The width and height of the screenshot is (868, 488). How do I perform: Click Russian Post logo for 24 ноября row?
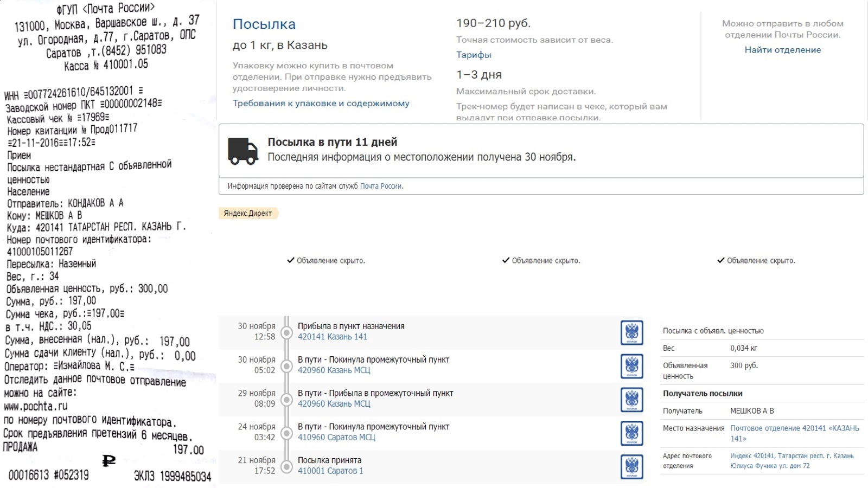(x=631, y=433)
